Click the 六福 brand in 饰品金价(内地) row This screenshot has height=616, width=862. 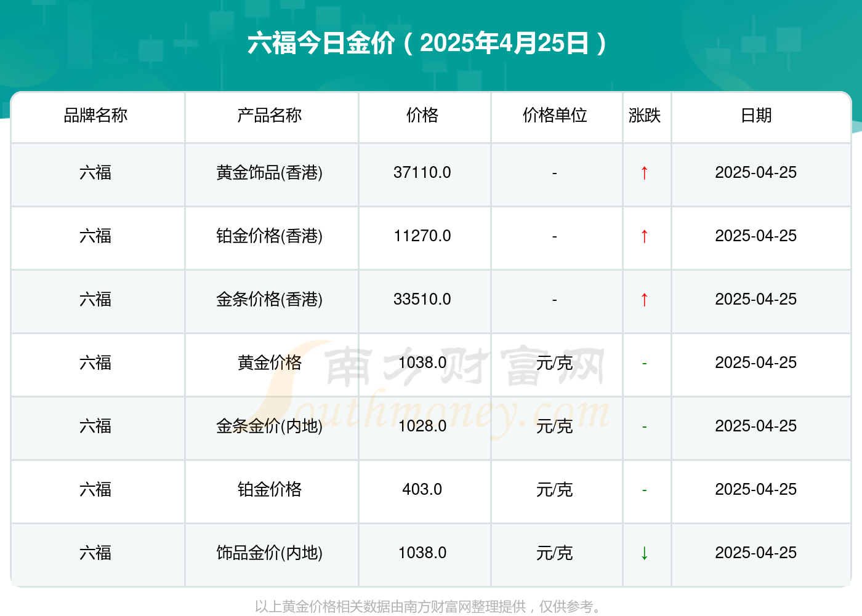95,553
